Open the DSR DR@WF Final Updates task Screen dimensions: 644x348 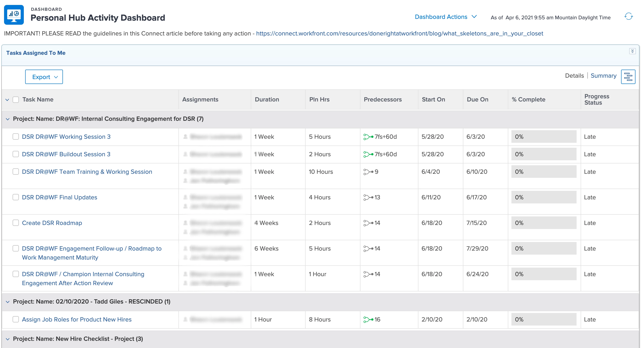60,197
